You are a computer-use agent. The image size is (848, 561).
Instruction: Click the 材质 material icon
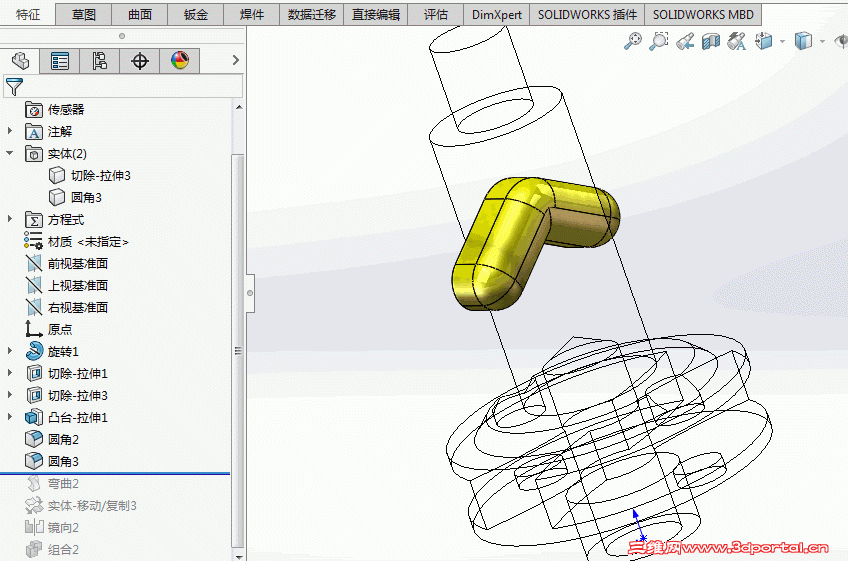click(34, 241)
